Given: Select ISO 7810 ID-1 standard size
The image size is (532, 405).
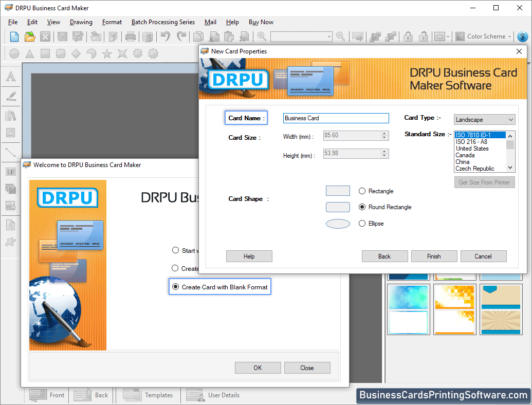Looking at the screenshot, I should (480, 135).
